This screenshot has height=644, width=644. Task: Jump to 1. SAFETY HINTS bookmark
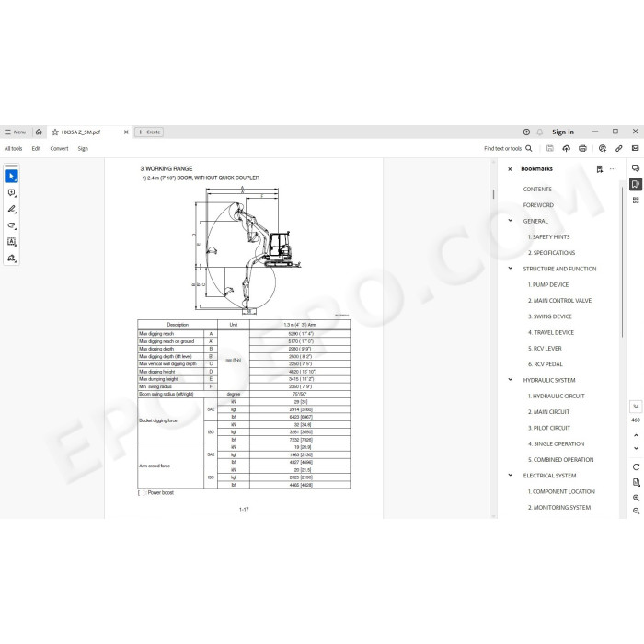(548, 237)
